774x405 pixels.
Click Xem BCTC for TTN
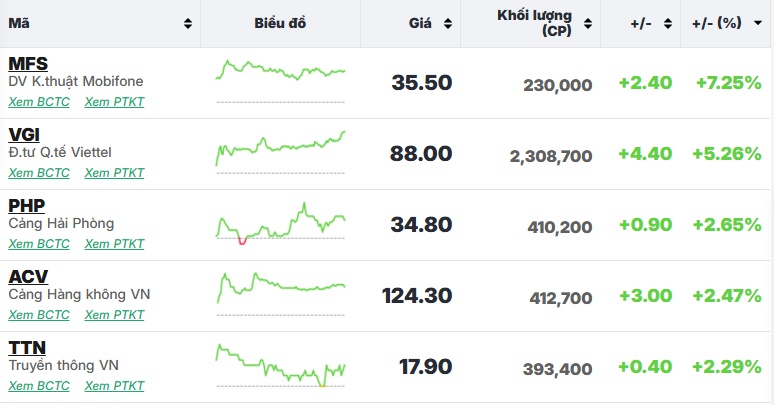click(x=39, y=385)
